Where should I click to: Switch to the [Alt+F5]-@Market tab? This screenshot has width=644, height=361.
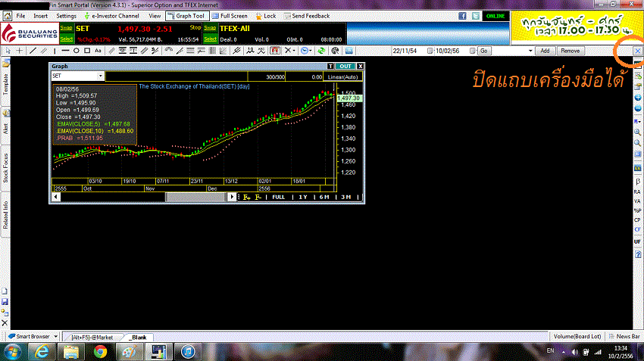[x=92, y=338]
